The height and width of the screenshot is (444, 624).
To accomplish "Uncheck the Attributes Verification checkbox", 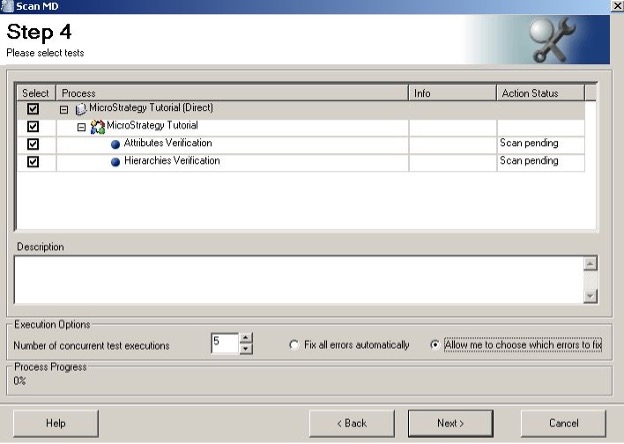I will pyautogui.click(x=33, y=144).
